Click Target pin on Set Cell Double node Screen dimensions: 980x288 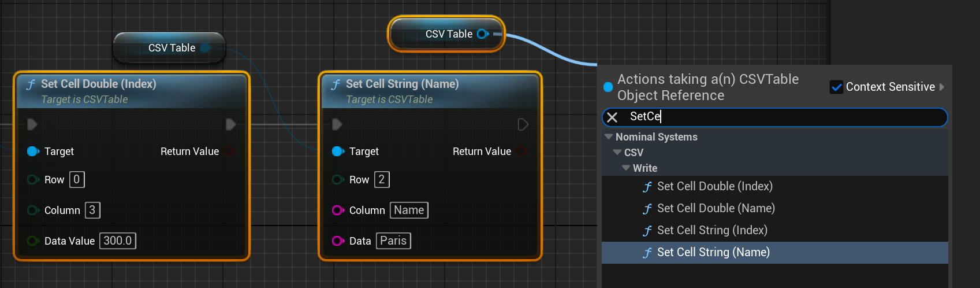point(33,152)
